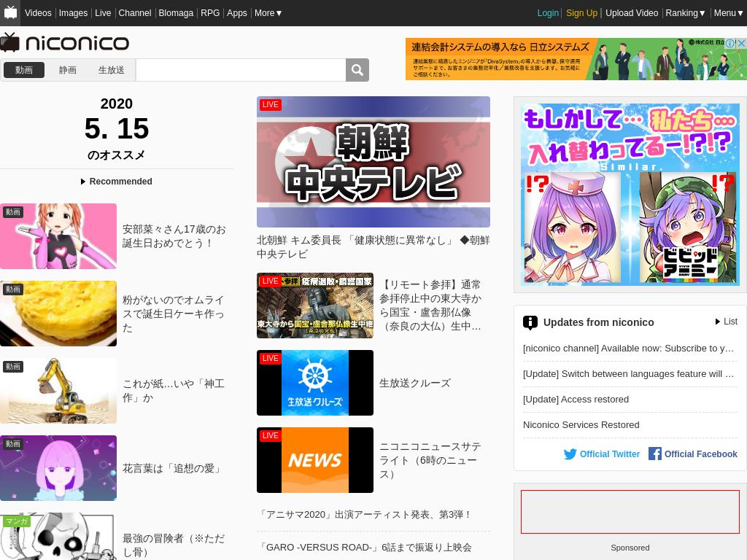The height and width of the screenshot is (560, 747).
Task: Select the 静画 search tab
Action: pyautogui.click(x=68, y=70)
